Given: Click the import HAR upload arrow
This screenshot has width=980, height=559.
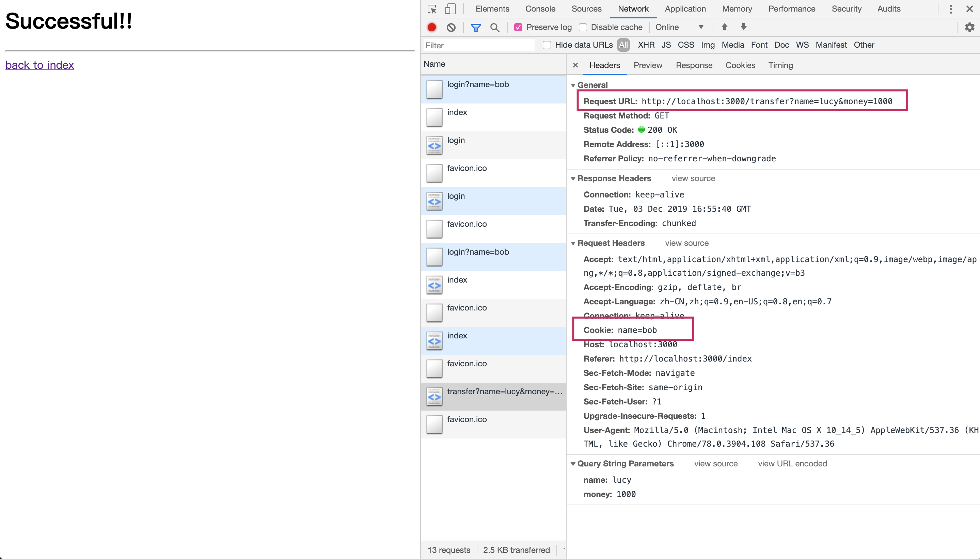Looking at the screenshot, I should 724,27.
